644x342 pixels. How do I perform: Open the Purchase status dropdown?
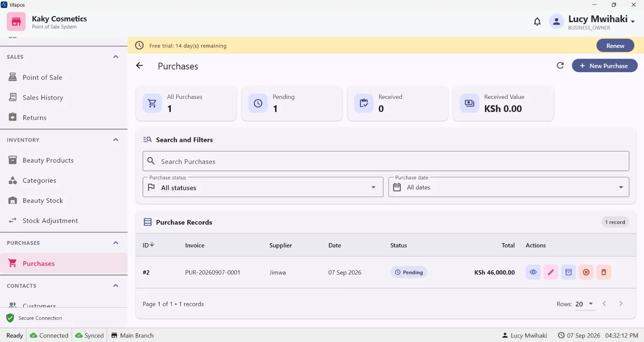point(263,187)
